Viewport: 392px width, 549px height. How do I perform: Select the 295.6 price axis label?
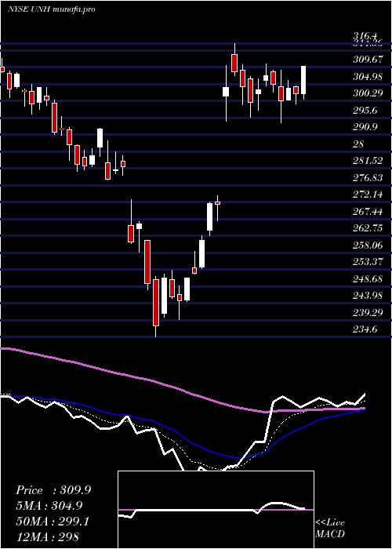point(365,111)
